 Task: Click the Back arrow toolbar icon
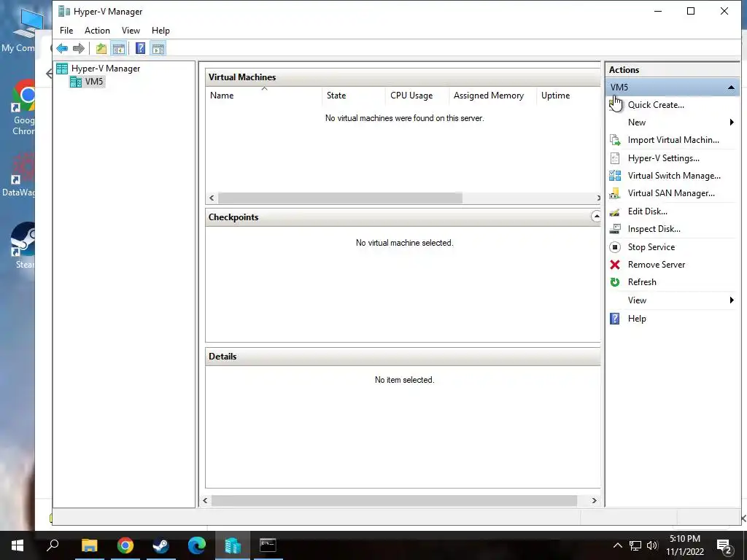point(62,48)
